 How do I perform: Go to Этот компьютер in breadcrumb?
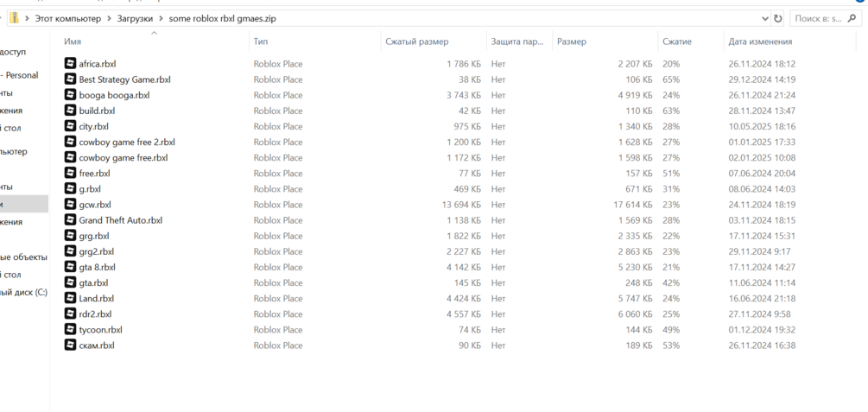[x=68, y=18]
